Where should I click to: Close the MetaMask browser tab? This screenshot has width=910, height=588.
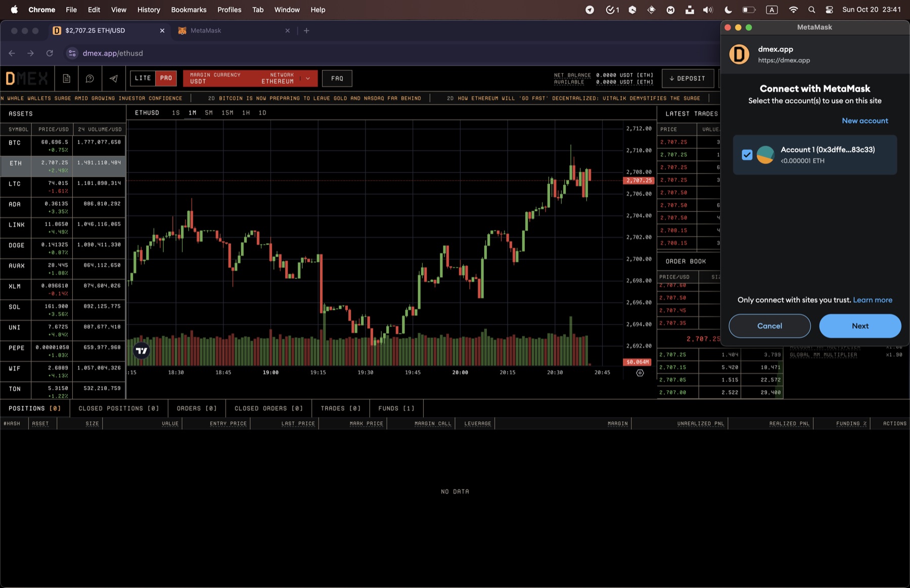click(x=288, y=31)
